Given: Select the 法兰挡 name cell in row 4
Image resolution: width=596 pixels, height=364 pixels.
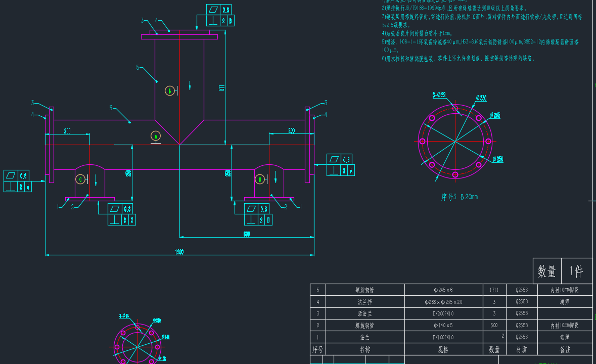Looking at the screenshot, I should pyautogui.click(x=364, y=302).
